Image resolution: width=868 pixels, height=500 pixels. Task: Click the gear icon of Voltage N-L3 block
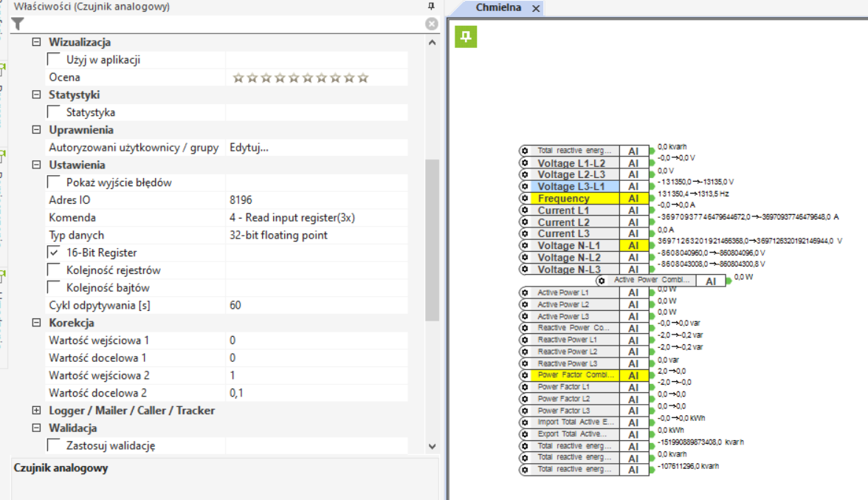coord(525,269)
